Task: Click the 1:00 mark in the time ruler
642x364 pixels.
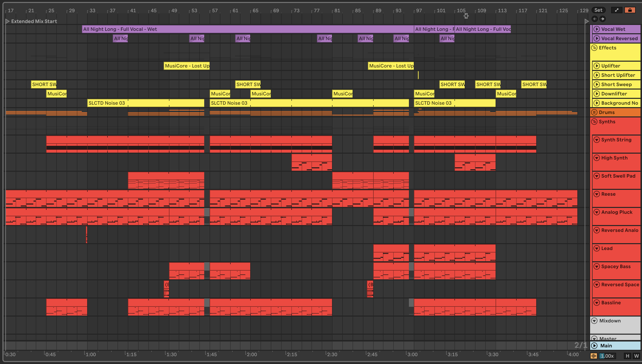Action: pos(91,354)
